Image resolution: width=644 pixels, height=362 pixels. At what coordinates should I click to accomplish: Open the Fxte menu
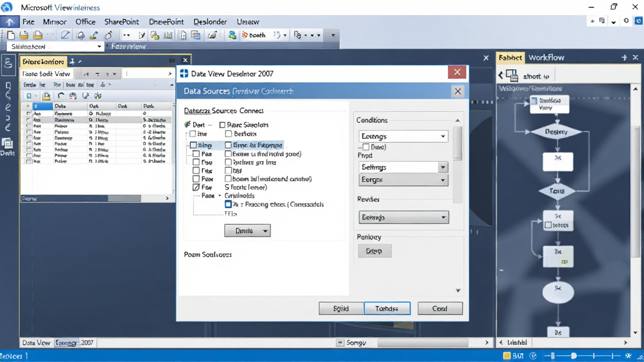28,22
